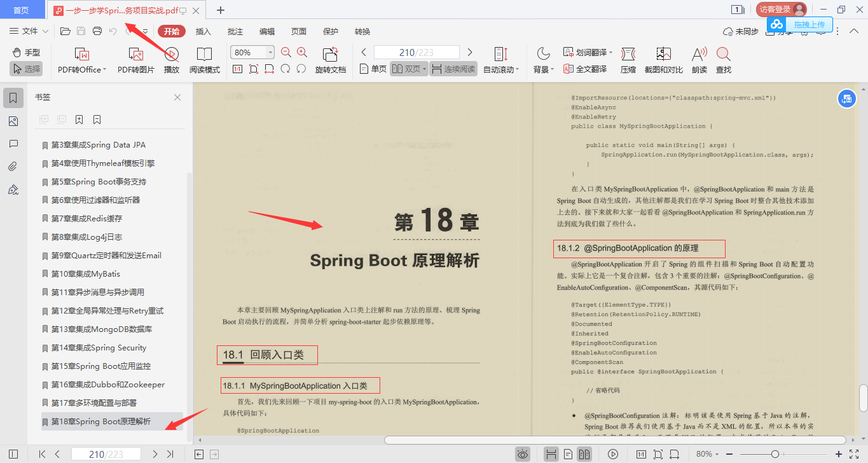
Task: Click the 未同步 sync status
Action: click(741, 32)
